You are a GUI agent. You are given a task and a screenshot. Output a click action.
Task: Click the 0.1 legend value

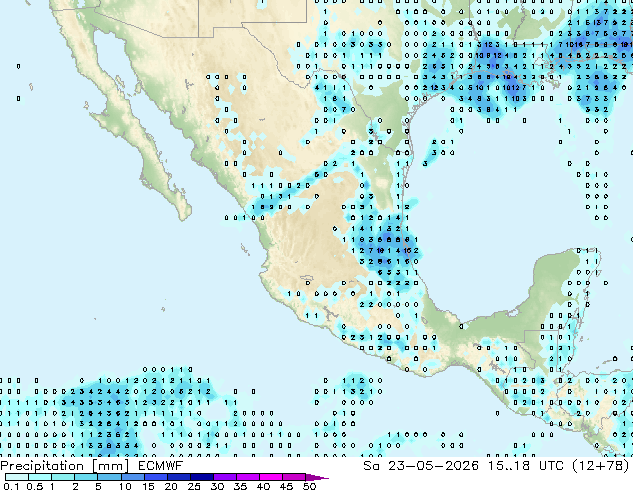pyautogui.click(x=11, y=486)
